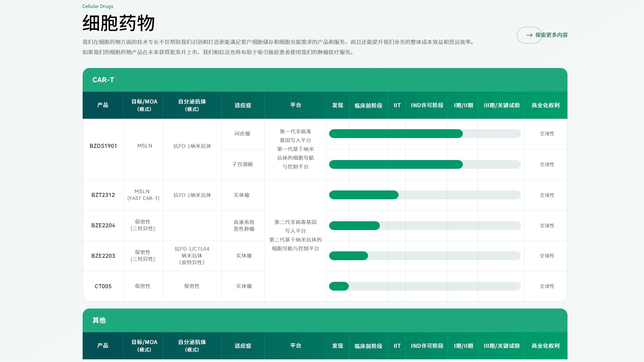The height and width of the screenshot is (362, 644).
Task: Open the 探索更多内容 link
Action: click(x=551, y=35)
